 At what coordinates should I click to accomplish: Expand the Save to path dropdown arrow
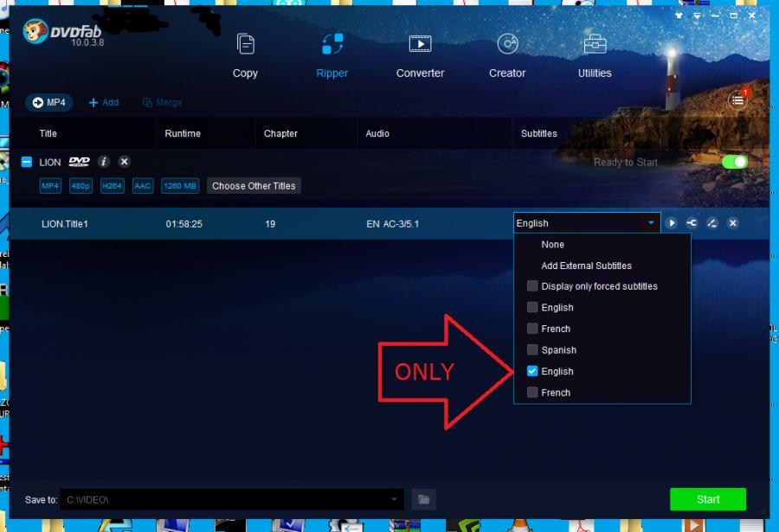394,499
